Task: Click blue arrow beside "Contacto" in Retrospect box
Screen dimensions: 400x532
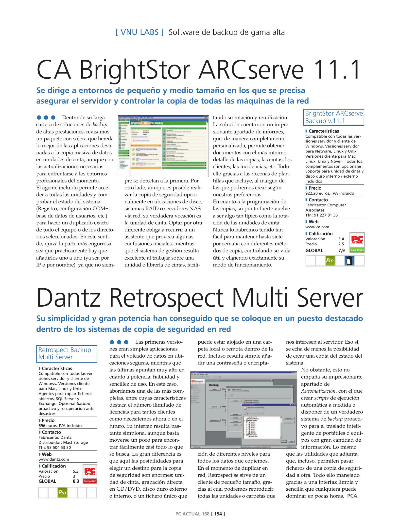Action: (39, 432)
